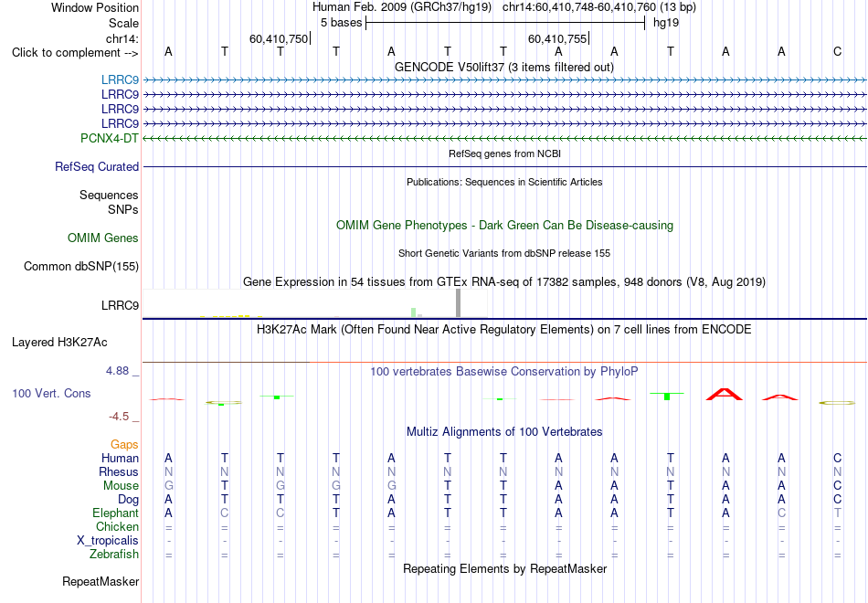Select the Window Position label
This screenshot has height=603, width=868.
[x=95, y=7]
